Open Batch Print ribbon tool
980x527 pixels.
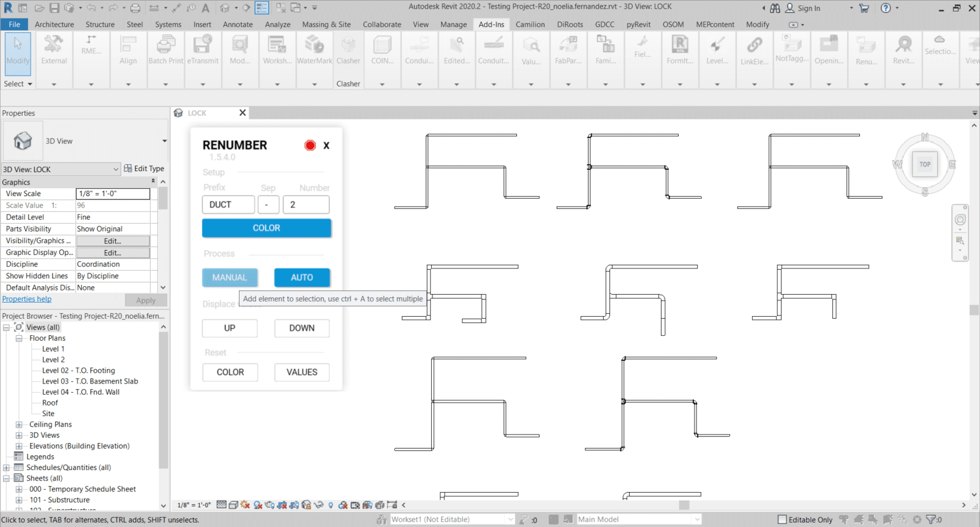click(166, 50)
